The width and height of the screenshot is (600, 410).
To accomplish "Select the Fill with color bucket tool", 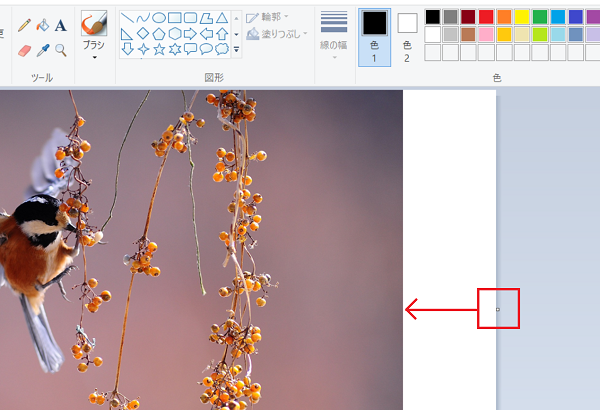I will pyautogui.click(x=42, y=25).
